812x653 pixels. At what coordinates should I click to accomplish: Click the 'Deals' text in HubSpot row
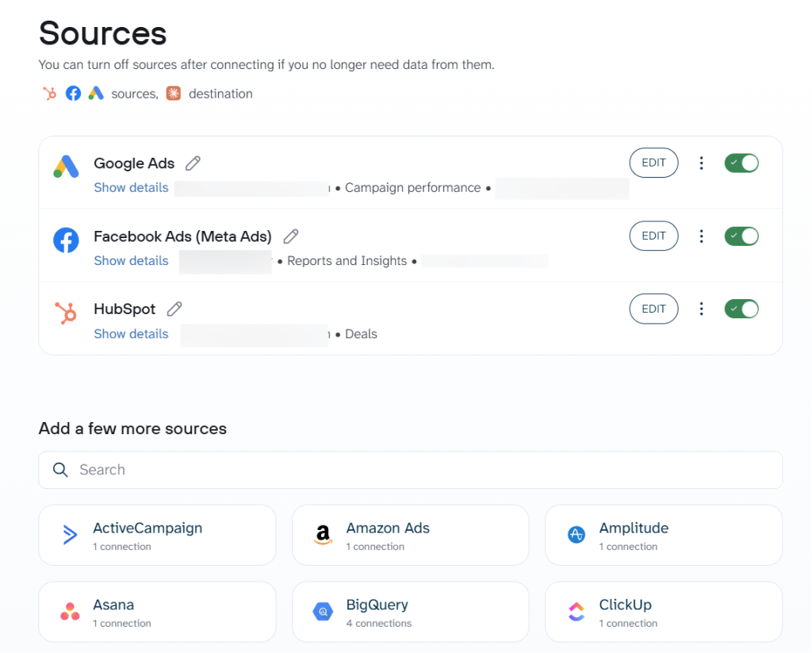(x=361, y=334)
